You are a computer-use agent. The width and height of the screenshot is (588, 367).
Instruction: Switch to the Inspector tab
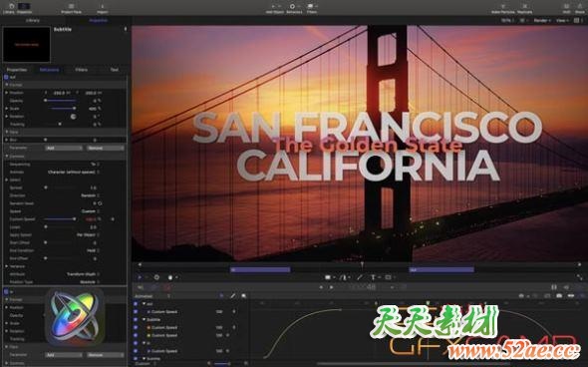pos(99,20)
